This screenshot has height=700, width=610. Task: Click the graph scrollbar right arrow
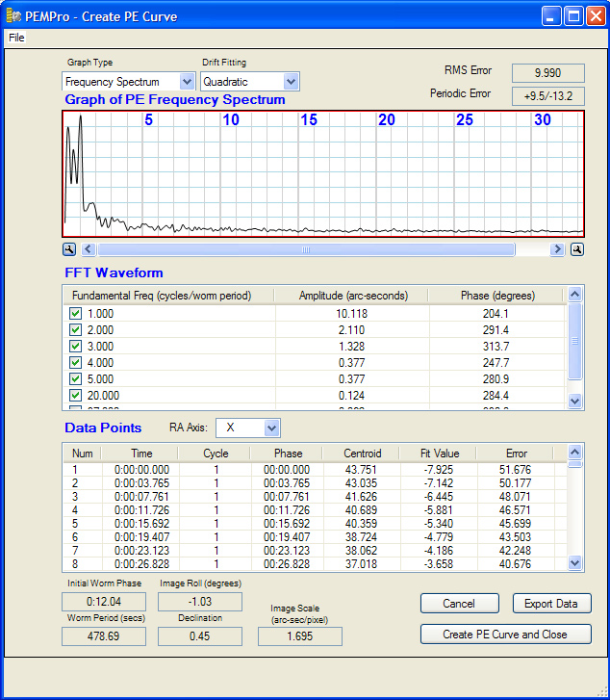[557, 249]
